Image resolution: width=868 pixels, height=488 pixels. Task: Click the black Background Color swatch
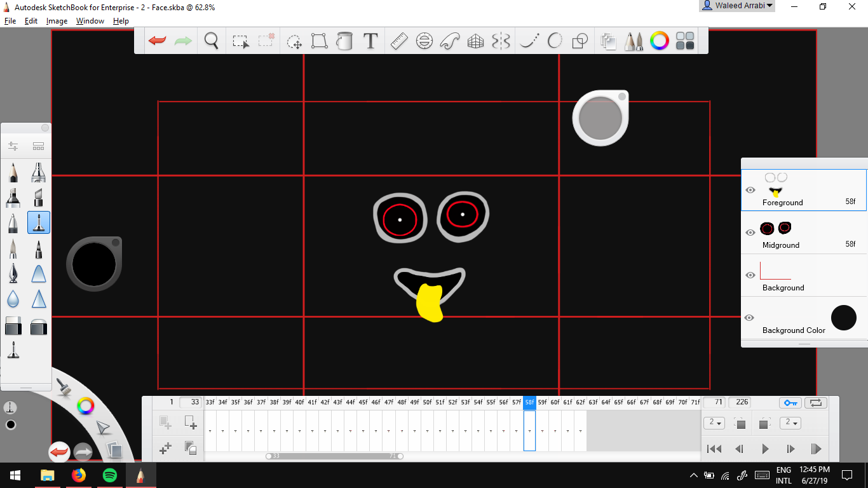point(844,318)
